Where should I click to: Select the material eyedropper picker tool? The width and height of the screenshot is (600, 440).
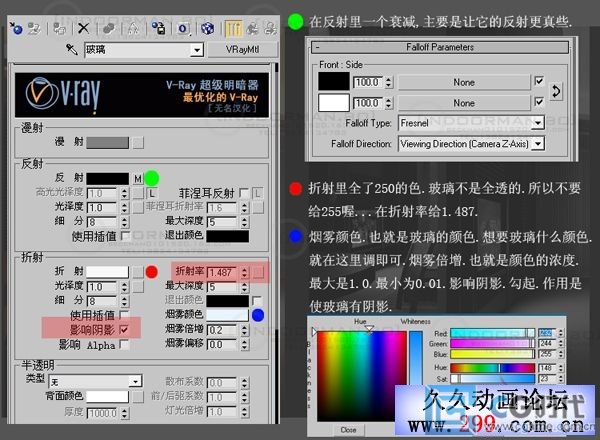coord(72,49)
